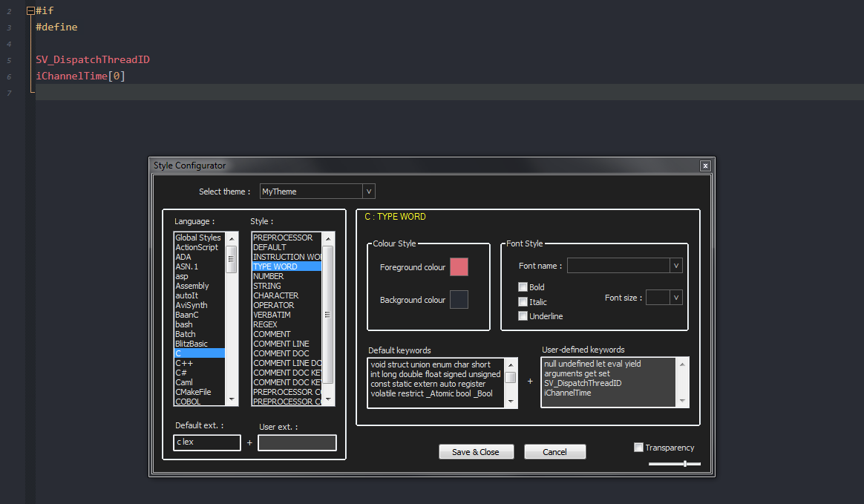This screenshot has height=504, width=864.
Task: Enable the Underline checkbox
Action: click(x=523, y=316)
